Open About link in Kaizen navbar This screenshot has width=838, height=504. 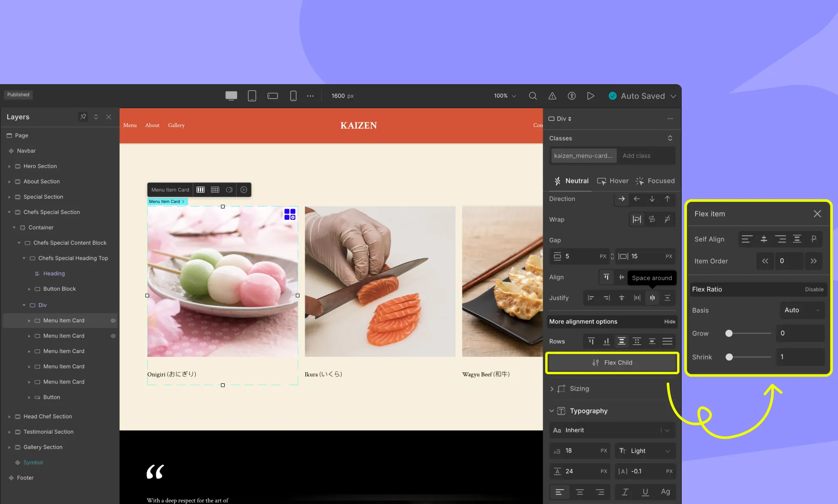point(152,125)
